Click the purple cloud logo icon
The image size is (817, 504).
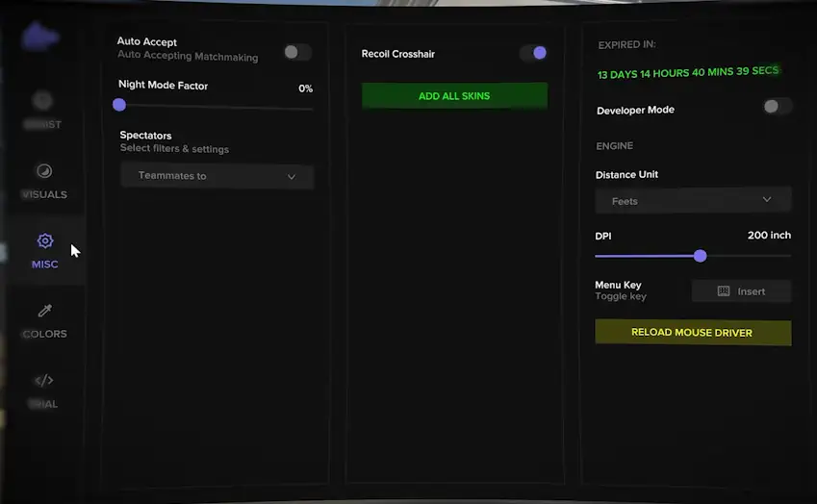[x=40, y=37]
